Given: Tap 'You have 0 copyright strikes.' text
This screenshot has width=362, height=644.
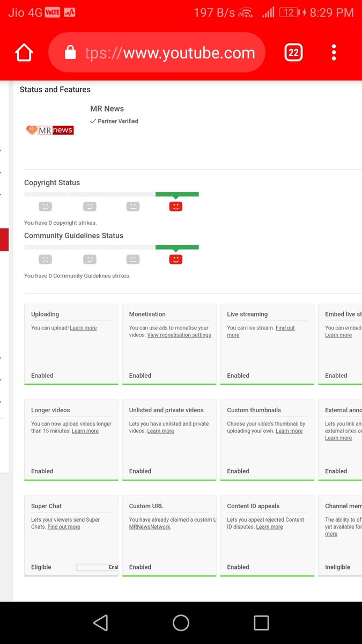Looking at the screenshot, I should [61, 223].
